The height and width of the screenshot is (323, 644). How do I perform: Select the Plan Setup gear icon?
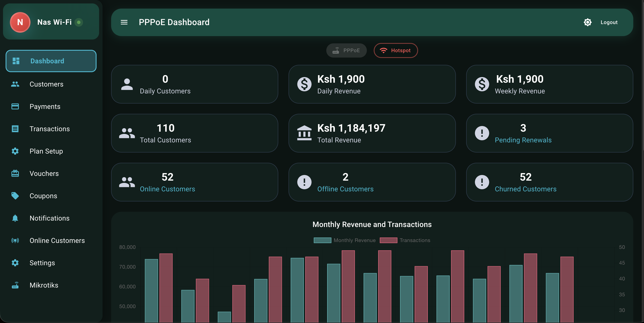15,151
